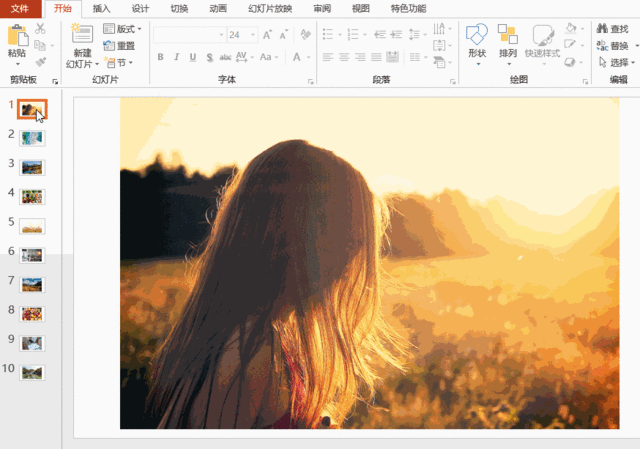The image size is (640, 449).
Task: Expand the Select (选择) dropdown
Action: [x=621, y=62]
